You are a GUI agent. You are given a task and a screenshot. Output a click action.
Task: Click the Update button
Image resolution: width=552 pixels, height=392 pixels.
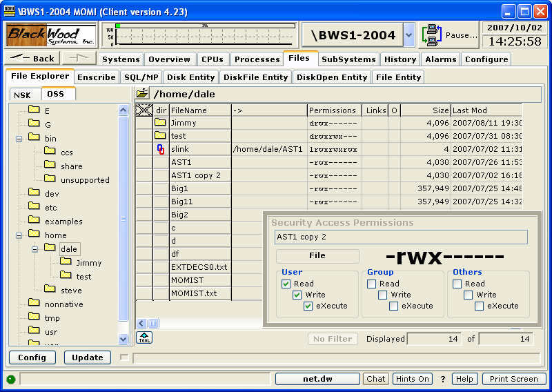pyautogui.click(x=88, y=357)
